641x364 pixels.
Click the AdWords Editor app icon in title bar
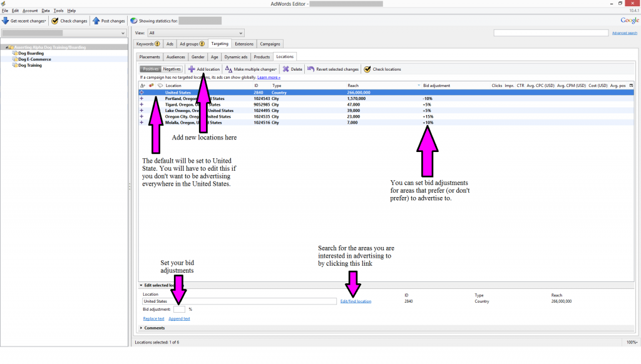[x=3, y=4]
